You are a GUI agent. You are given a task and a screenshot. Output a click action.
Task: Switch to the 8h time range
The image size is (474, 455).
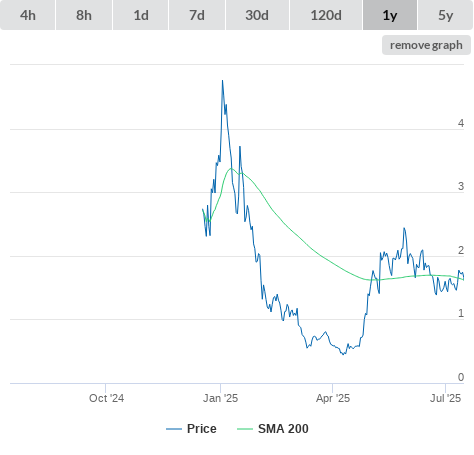tap(84, 15)
